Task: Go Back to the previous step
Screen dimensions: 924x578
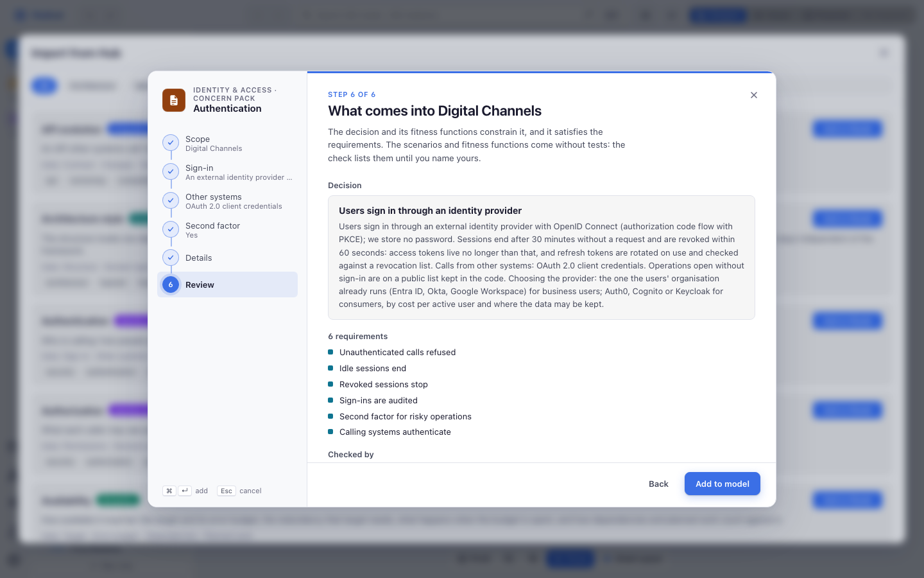Action: click(x=658, y=484)
